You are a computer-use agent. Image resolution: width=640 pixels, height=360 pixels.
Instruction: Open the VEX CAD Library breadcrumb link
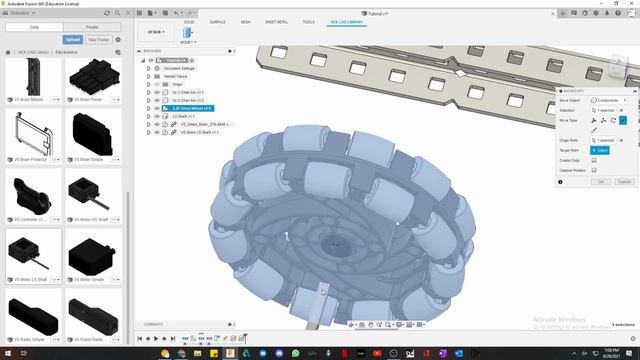[33, 52]
